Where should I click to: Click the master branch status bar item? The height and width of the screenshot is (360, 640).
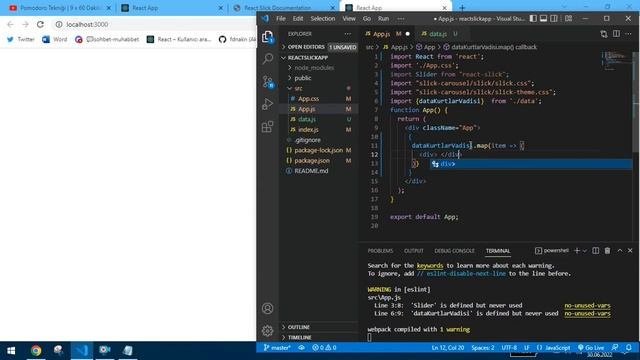click(x=277, y=348)
